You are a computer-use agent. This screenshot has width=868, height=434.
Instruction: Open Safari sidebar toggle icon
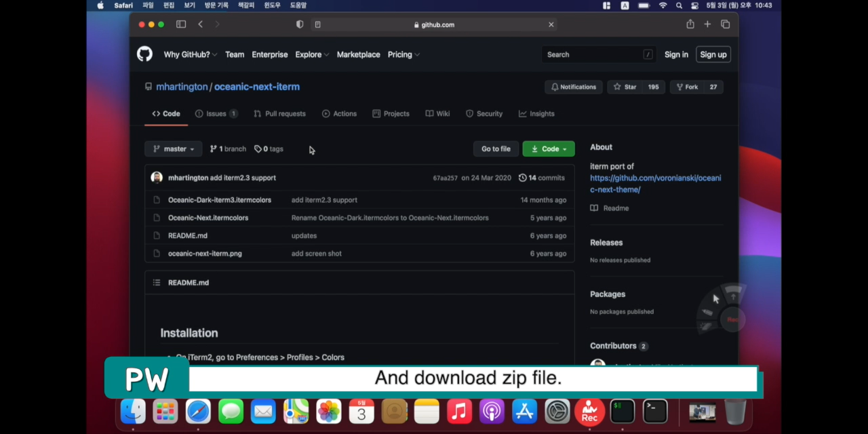click(181, 24)
